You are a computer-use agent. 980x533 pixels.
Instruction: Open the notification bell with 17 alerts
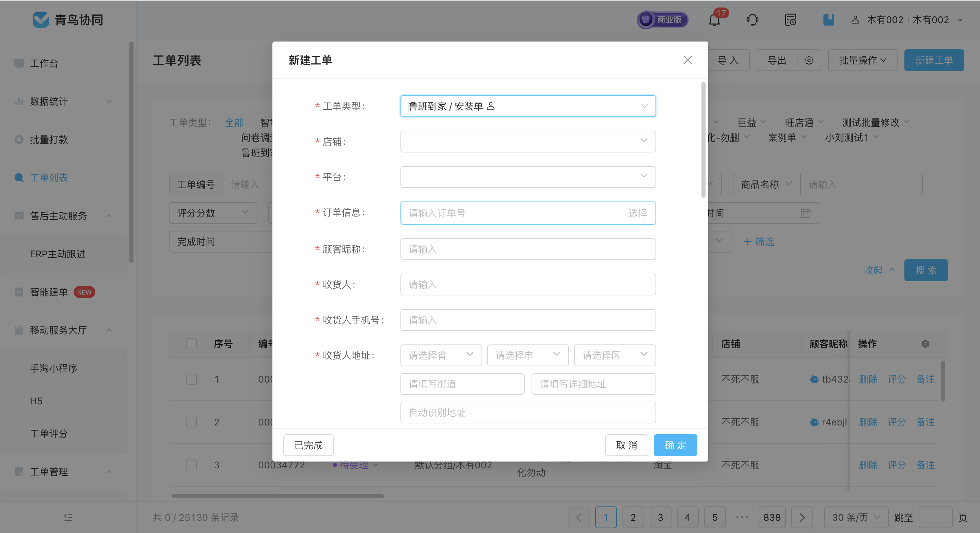click(x=714, y=20)
